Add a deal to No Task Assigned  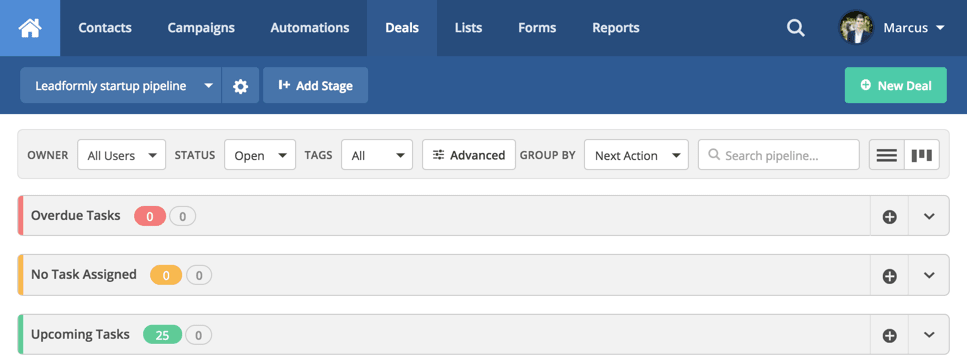(889, 276)
